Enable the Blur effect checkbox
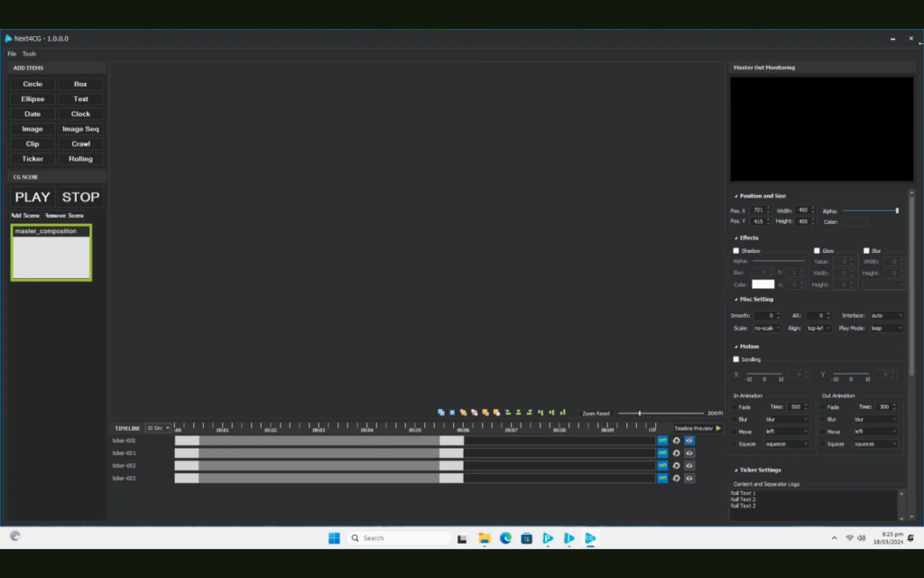 [866, 251]
